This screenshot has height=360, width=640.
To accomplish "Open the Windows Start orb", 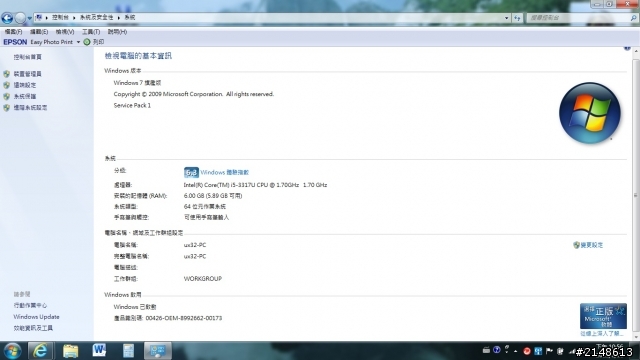I will pos(12,351).
